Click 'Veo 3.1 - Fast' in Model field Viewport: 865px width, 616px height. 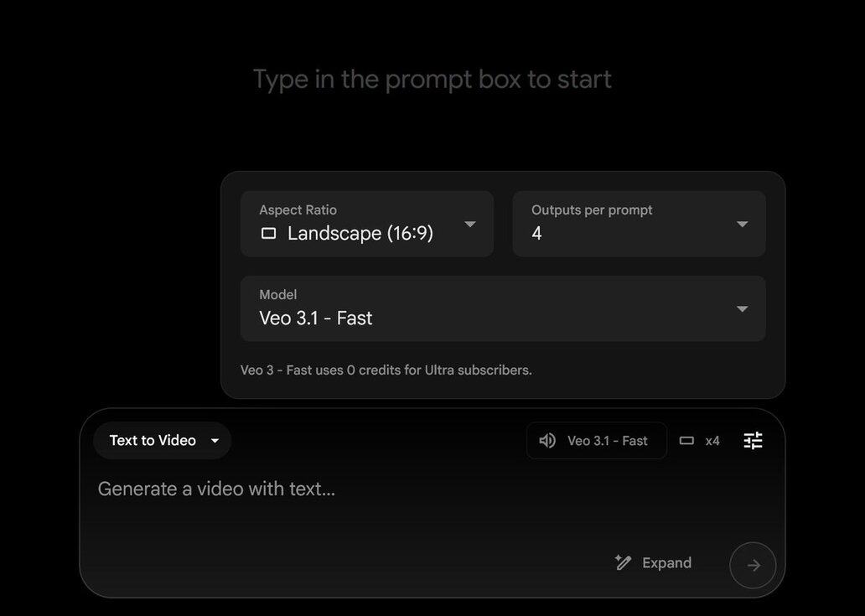tap(316, 318)
